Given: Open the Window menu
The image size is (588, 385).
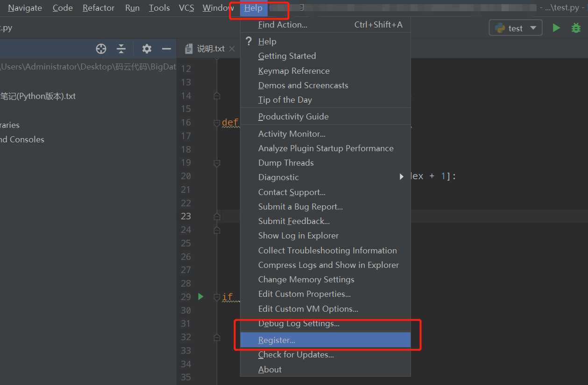Looking at the screenshot, I should [x=218, y=8].
